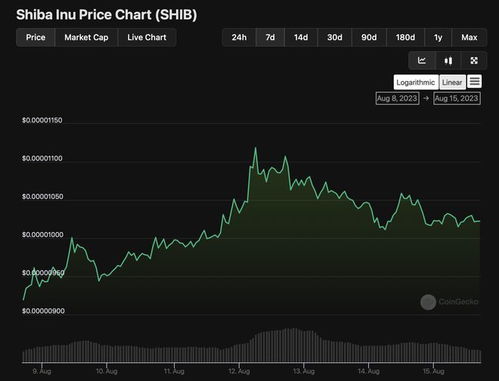The image size is (499, 381).
Task: Enable Logarithmic scale
Action: [416, 82]
